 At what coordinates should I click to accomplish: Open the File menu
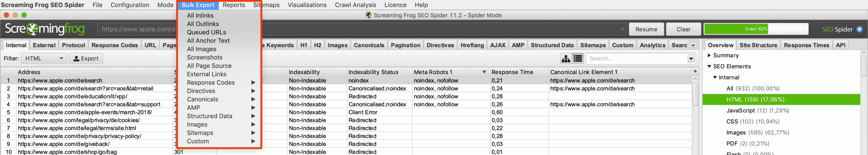pyautogui.click(x=97, y=5)
